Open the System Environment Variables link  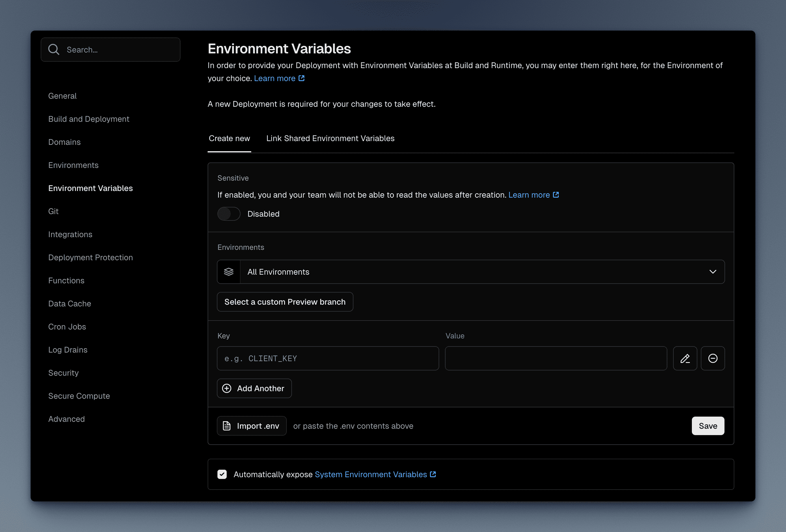click(x=371, y=474)
